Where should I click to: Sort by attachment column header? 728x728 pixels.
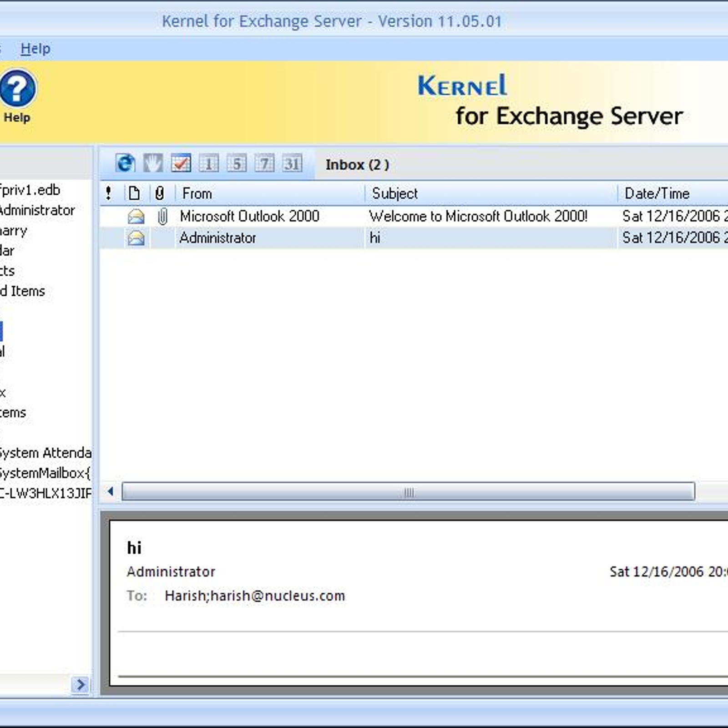[159, 193]
